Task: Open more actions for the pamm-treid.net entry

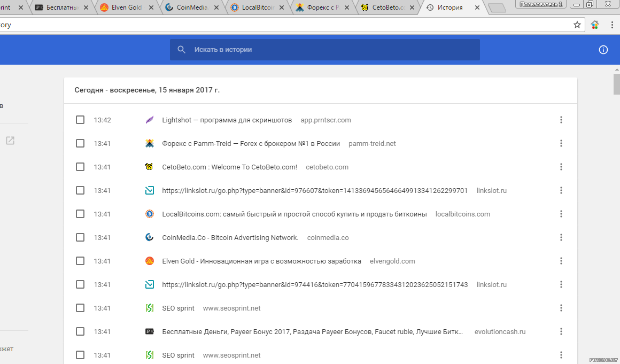Action: [x=561, y=143]
